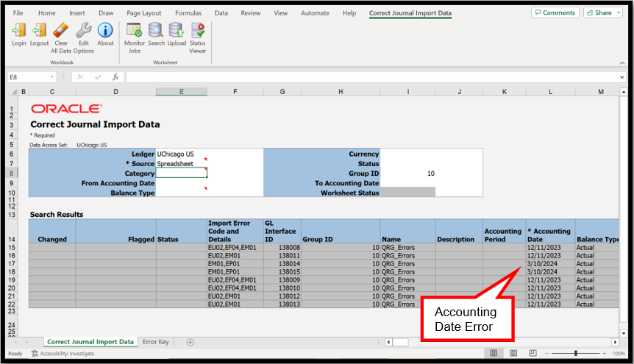This screenshot has width=634, height=364.
Task: Switch to the Draw ribbon tab
Action: pos(106,13)
